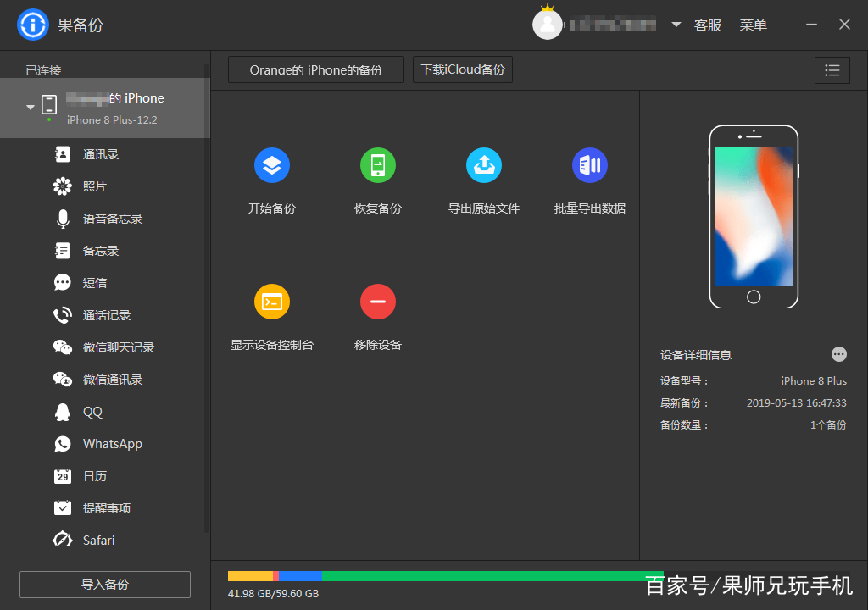Select 日历 calendar sidebar item
This screenshot has width=868, height=610.
(104, 476)
